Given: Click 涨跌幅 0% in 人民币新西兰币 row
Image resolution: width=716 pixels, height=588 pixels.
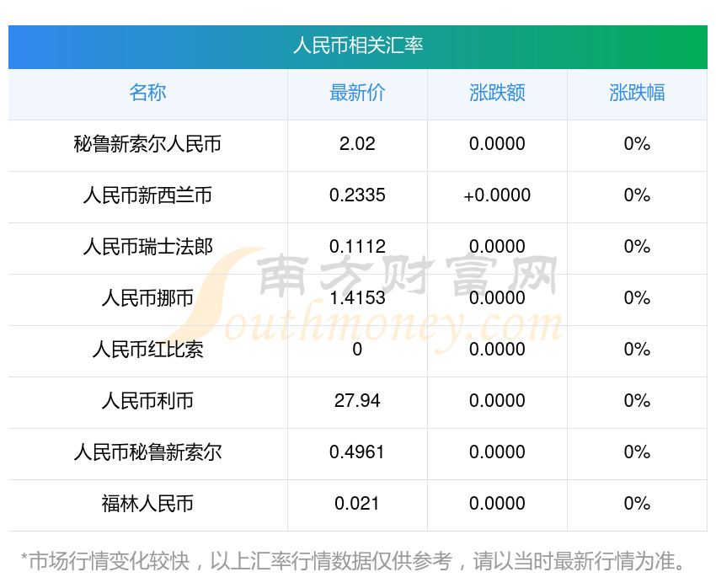Looking at the screenshot, I should (637, 195).
